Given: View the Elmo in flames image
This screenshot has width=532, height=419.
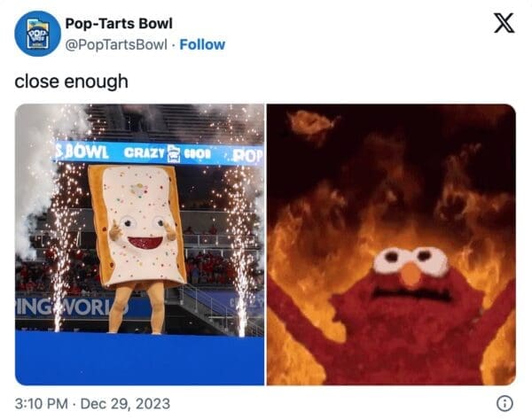Looking at the screenshot, I should 391,244.
